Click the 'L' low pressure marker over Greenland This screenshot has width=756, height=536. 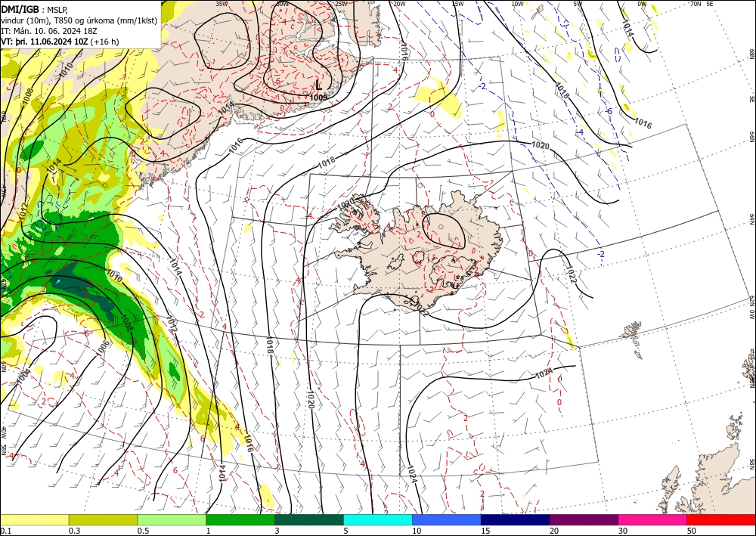319,85
